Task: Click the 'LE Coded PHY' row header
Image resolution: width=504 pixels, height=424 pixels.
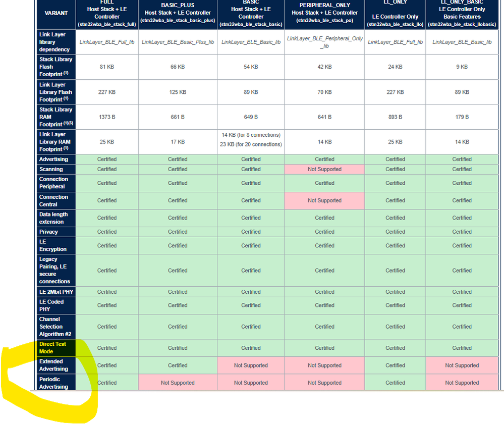Action: 56,305
